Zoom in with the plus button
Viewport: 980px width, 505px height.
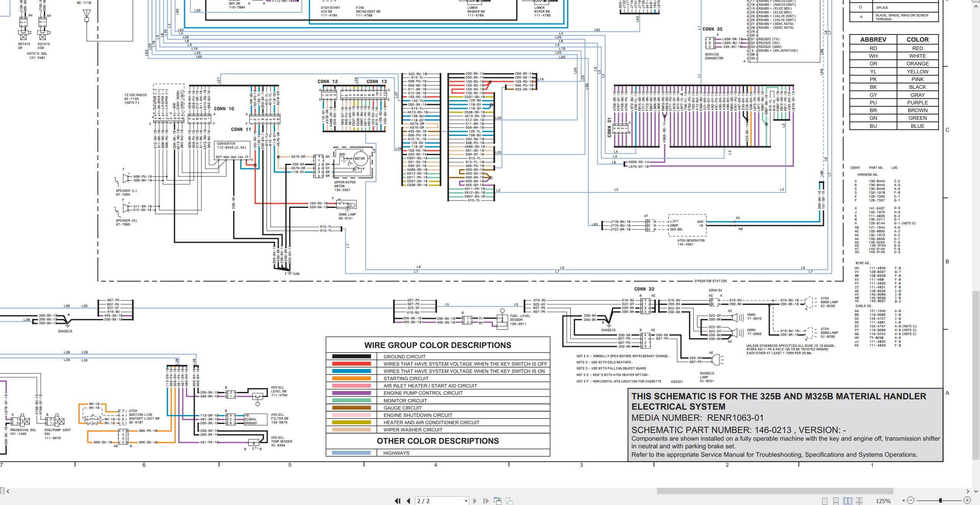pyautogui.click(x=967, y=500)
